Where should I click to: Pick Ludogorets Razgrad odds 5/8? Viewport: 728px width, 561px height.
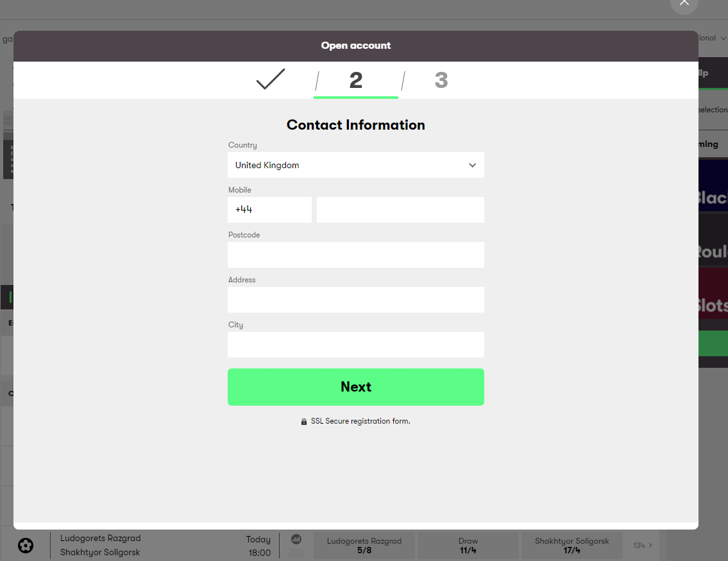[x=364, y=546]
